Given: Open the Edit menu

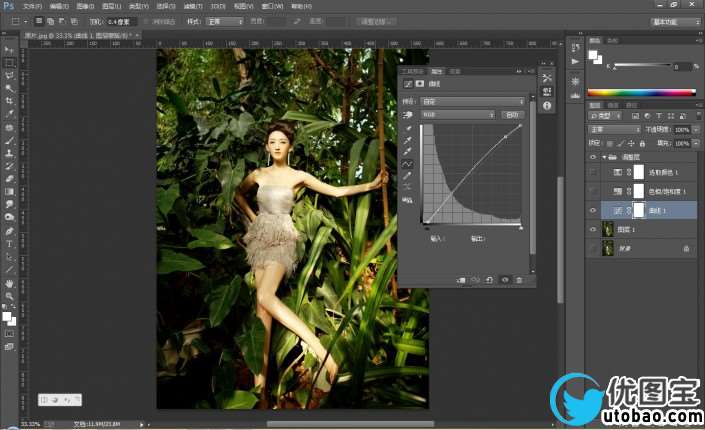Looking at the screenshot, I should [59, 6].
